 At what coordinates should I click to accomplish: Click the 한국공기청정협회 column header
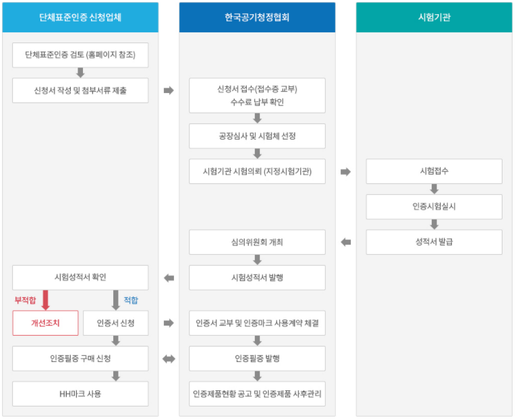click(x=257, y=18)
